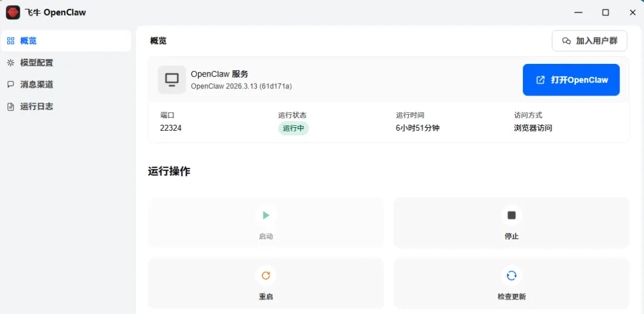Image resolution: width=644 pixels, height=314 pixels.
Task: Click the 启动 service card
Action: pos(266,223)
